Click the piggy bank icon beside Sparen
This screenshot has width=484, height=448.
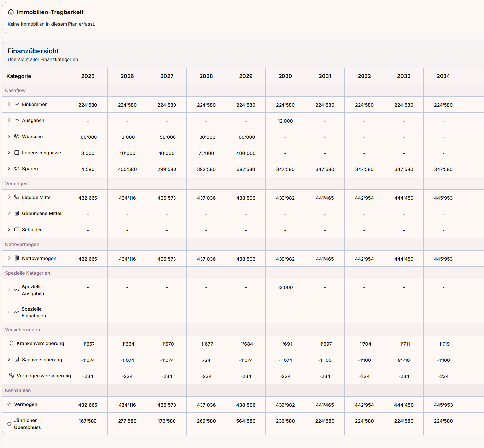(17, 169)
